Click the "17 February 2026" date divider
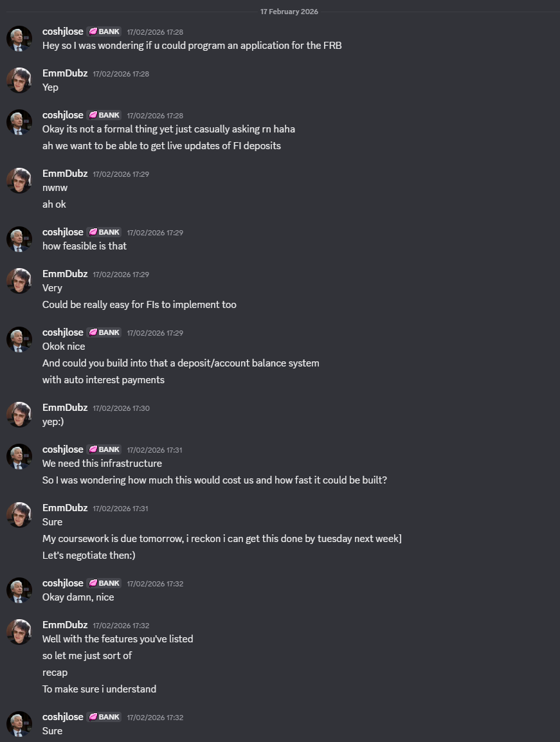This screenshot has height=742, width=560. [x=289, y=12]
